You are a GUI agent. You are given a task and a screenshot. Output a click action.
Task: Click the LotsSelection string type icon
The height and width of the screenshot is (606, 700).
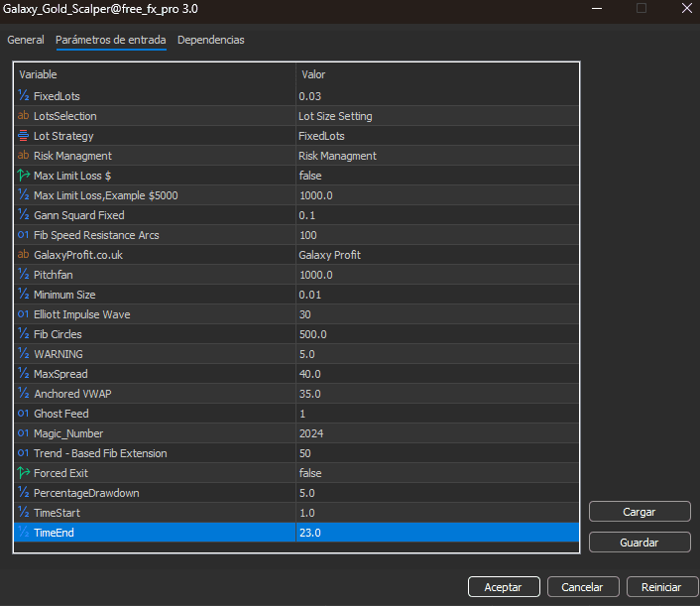point(24,116)
